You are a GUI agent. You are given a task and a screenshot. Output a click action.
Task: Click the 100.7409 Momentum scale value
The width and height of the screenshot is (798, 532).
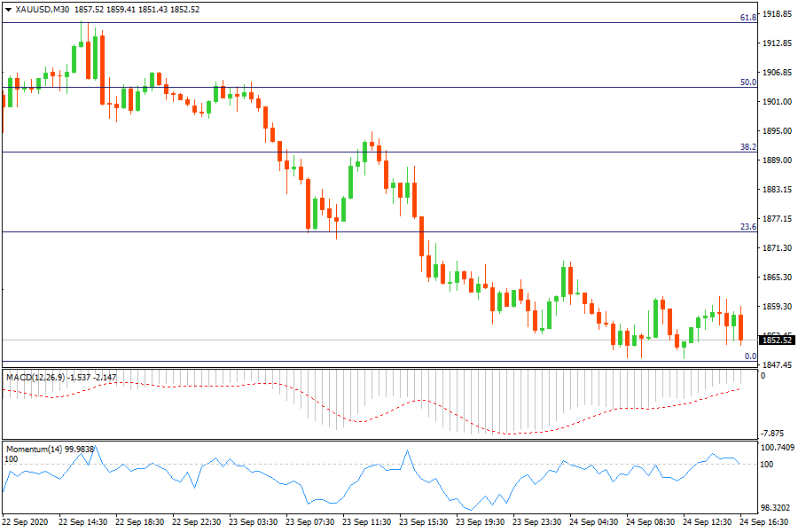click(777, 448)
